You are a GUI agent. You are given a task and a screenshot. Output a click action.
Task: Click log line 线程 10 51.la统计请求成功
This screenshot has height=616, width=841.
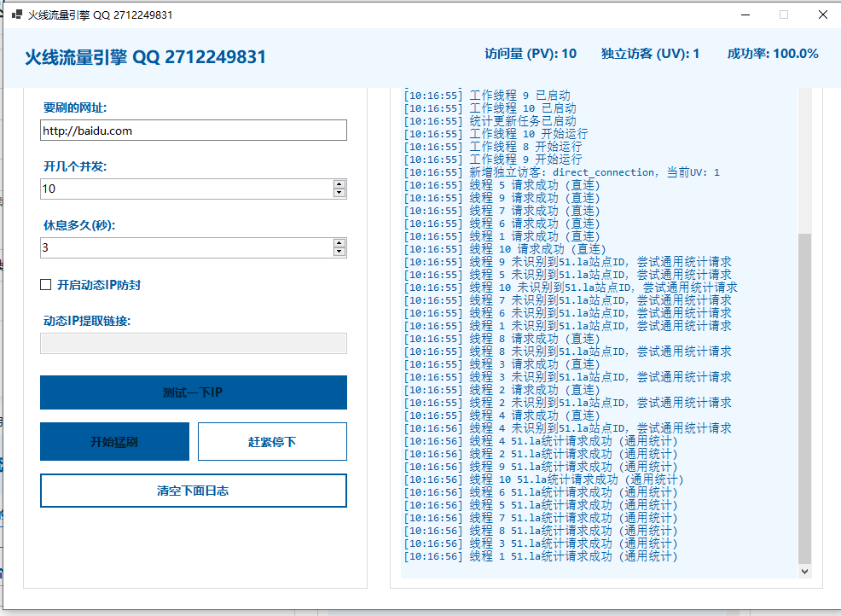pos(544,479)
